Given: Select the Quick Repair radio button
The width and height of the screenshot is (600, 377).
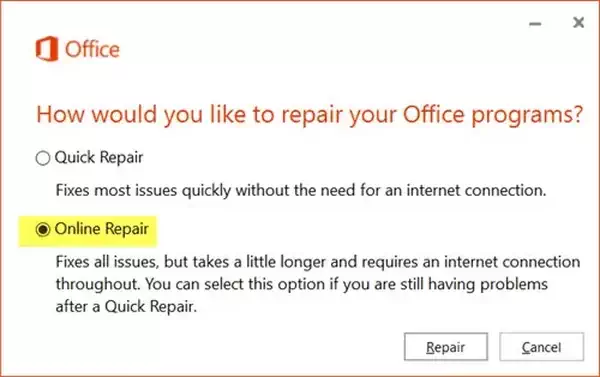Looking at the screenshot, I should coord(43,158).
